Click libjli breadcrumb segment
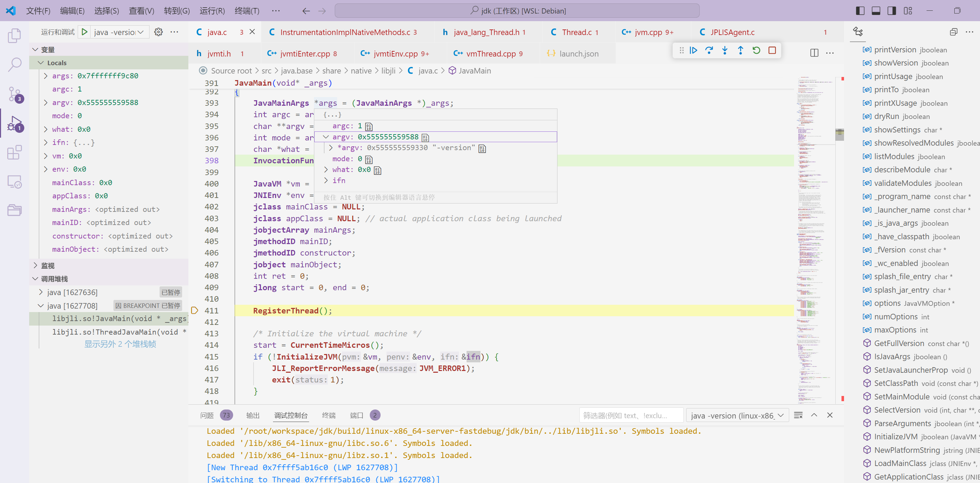This screenshot has width=980, height=483. click(388, 71)
